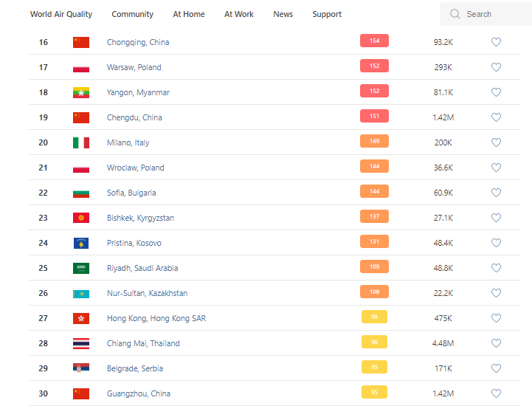Click the Kosovo flag icon

[81, 243]
